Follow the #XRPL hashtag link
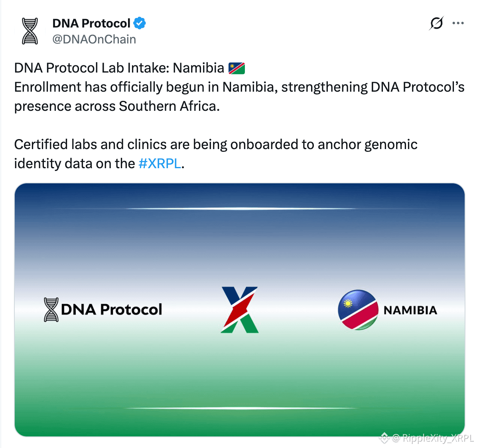 [x=160, y=163]
